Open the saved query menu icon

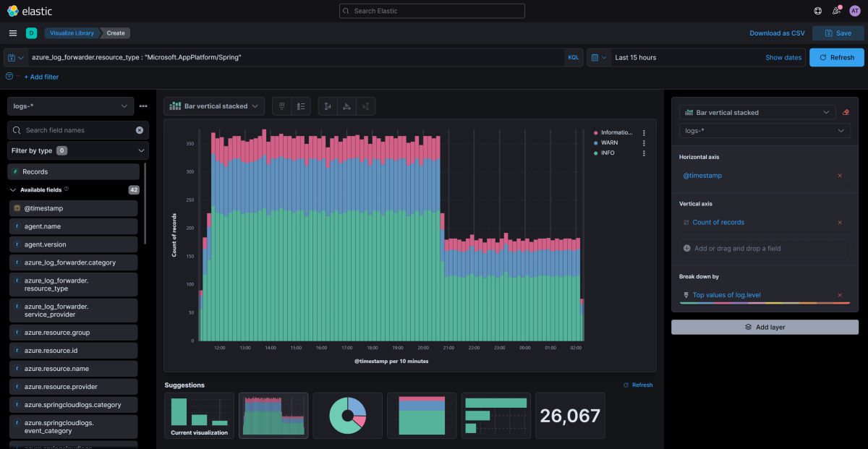[15, 58]
